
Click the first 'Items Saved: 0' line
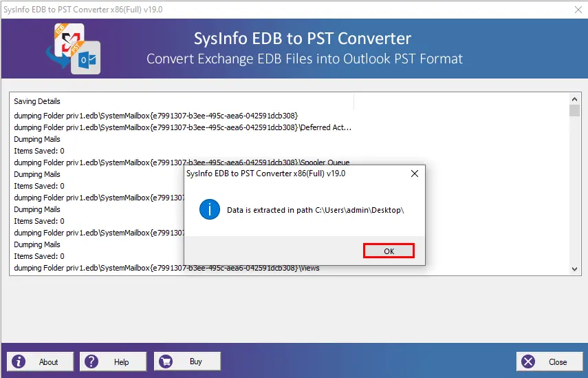coord(39,151)
